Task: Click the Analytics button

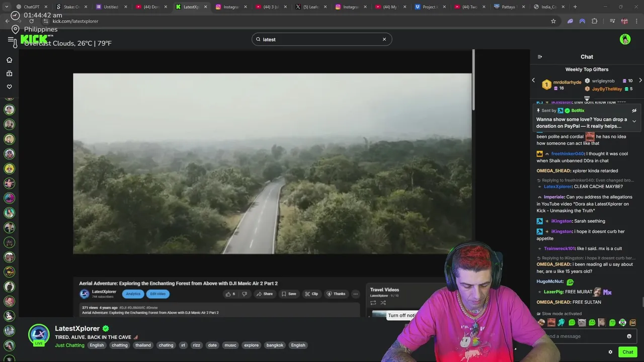Action: 133,294
